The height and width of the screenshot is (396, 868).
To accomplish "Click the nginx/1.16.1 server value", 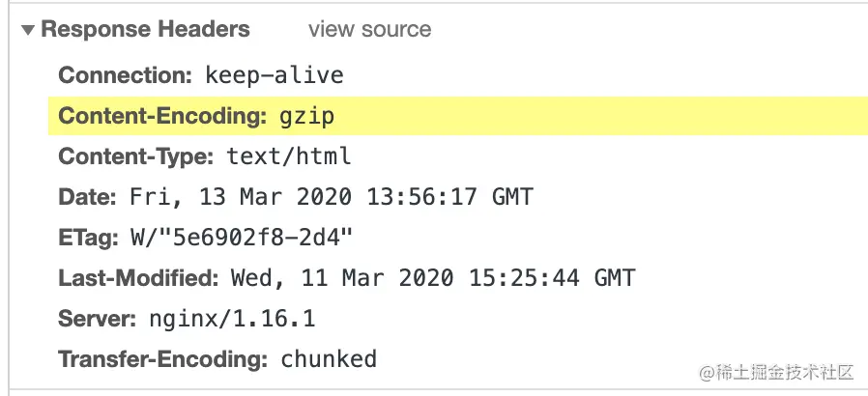I will pyautogui.click(x=232, y=319).
